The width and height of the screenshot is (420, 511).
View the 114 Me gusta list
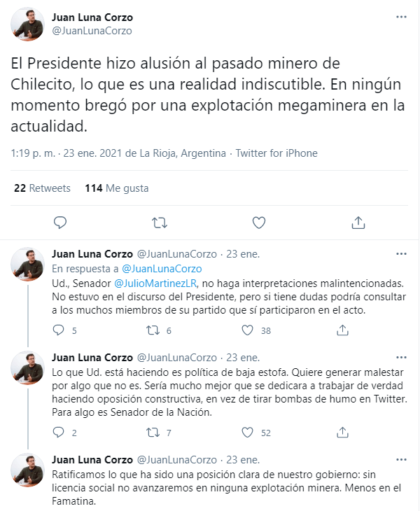pos(117,188)
